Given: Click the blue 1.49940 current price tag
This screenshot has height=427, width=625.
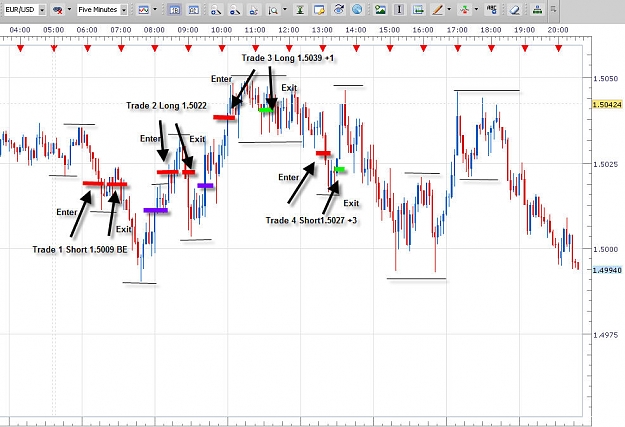Looking at the screenshot, I should [607, 270].
